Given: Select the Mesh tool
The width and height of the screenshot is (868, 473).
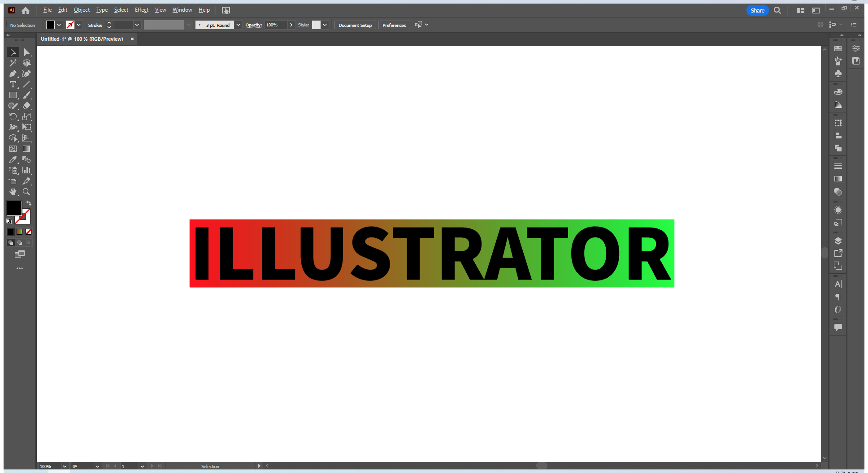Looking at the screenshot, I should coord(13,149).
